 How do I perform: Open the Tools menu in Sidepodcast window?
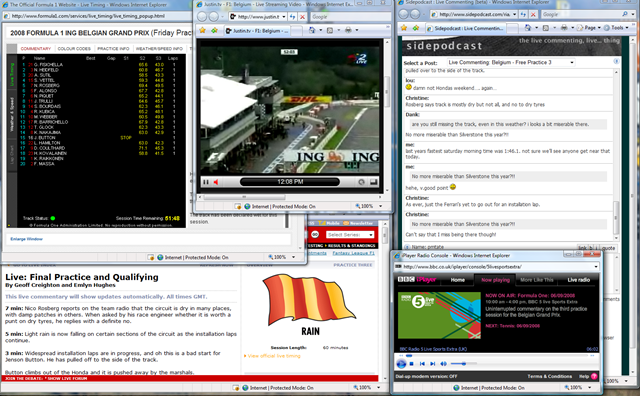click(616, 28)
